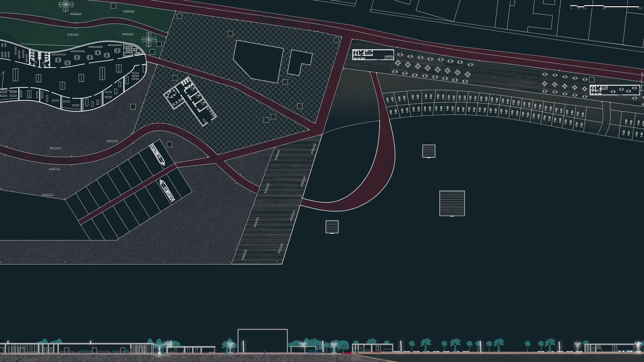Select the rectangular pavilion at the far right
Screen dimensions: 644x362
(x=615, y=90)
